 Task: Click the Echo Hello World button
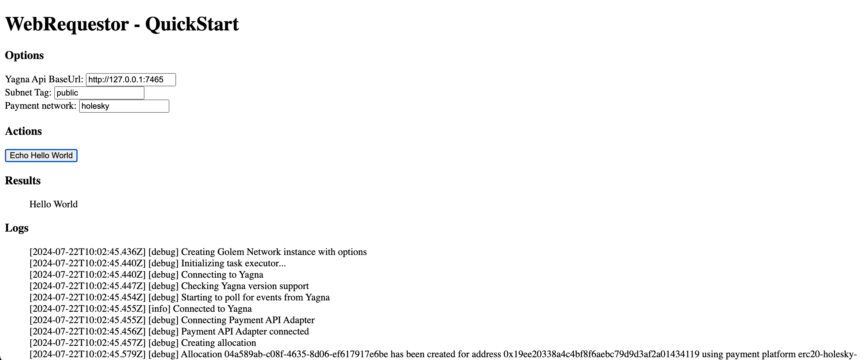pos(41,155)
